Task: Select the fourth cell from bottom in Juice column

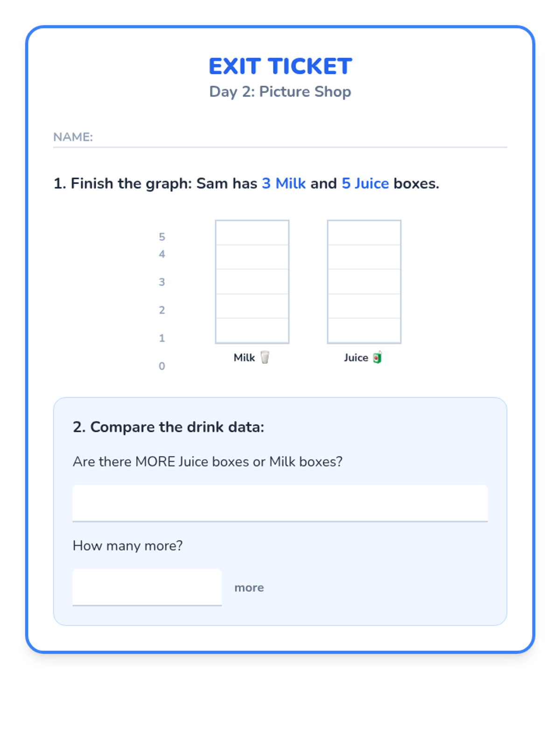Action: click(x=364, y=257)
